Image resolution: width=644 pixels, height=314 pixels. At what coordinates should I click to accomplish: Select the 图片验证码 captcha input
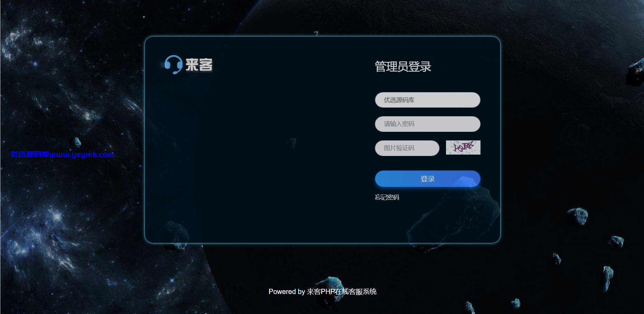coord(407,148)
